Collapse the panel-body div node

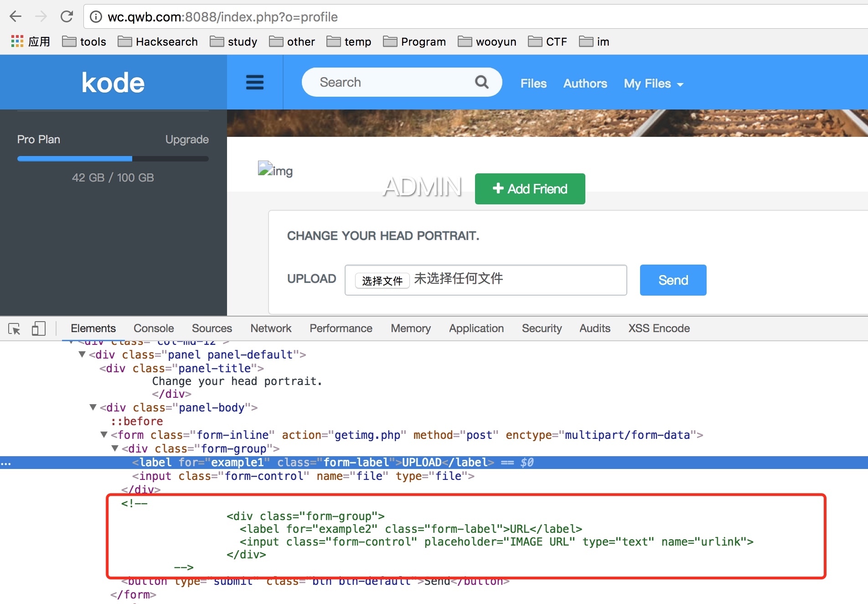(x=93, y=407)
